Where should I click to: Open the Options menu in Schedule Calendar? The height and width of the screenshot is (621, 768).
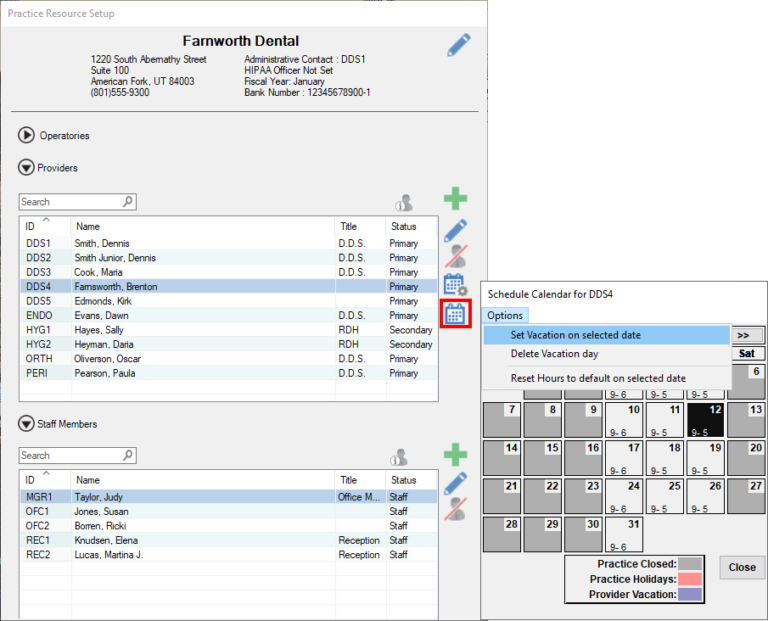[x=505, y=315]
